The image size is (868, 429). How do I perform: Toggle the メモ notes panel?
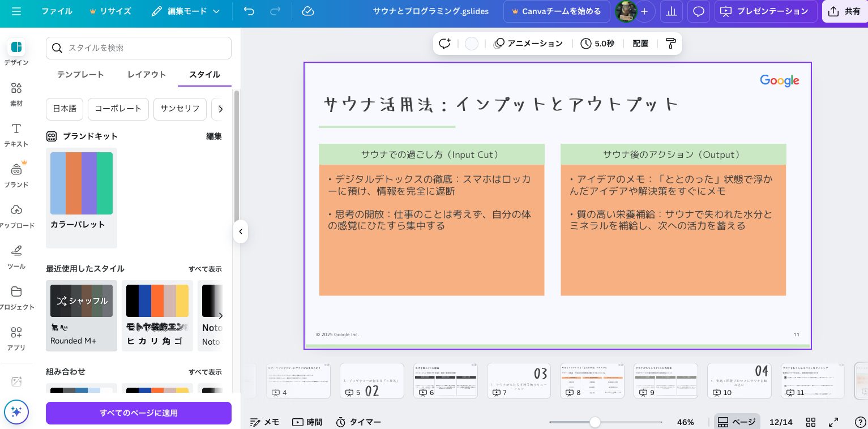tap(265, 422)
